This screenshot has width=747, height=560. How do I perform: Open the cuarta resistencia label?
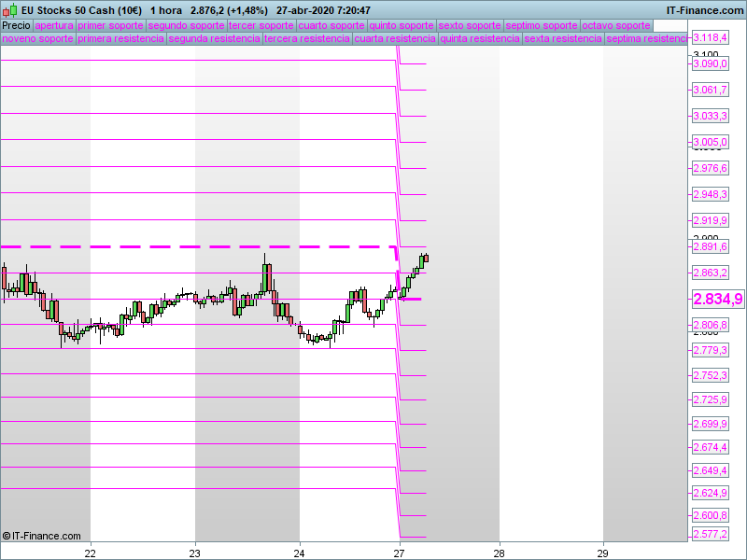click(395, 38)
